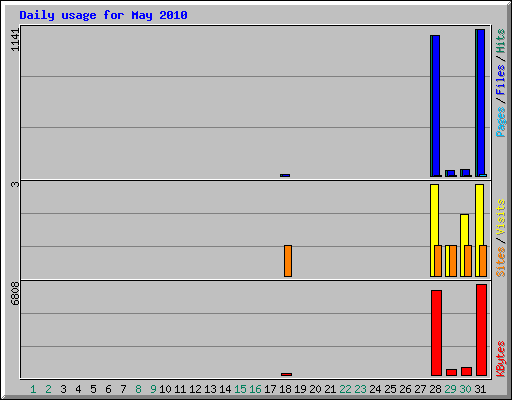Click day 20 on the x-axis
This screenshot has height=400, width=512.
tap(315, 389)
